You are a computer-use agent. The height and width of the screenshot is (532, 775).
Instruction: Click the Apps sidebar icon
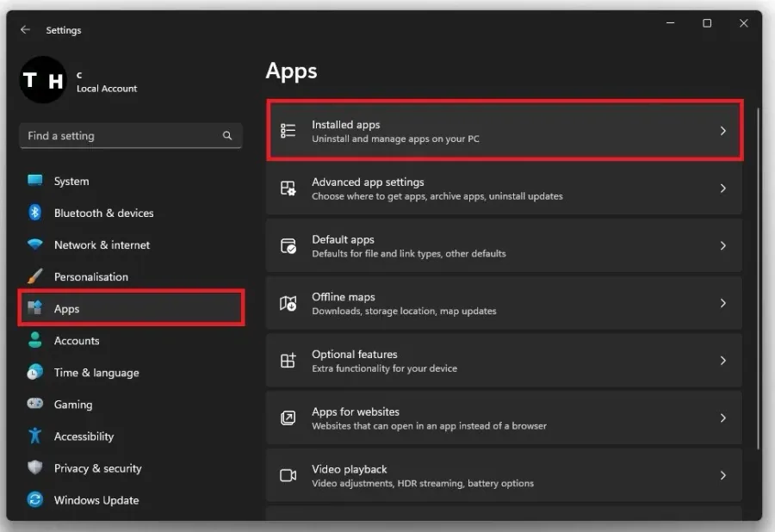(35, 307)
